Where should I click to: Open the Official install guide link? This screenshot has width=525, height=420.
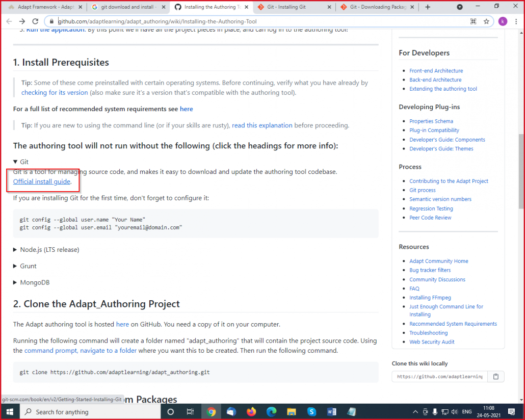point(41,181)
